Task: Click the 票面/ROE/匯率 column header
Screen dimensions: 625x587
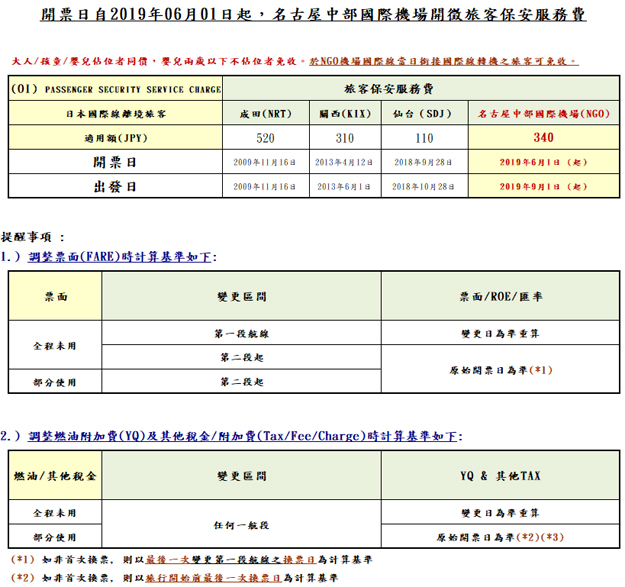Action: coord(499,297)
